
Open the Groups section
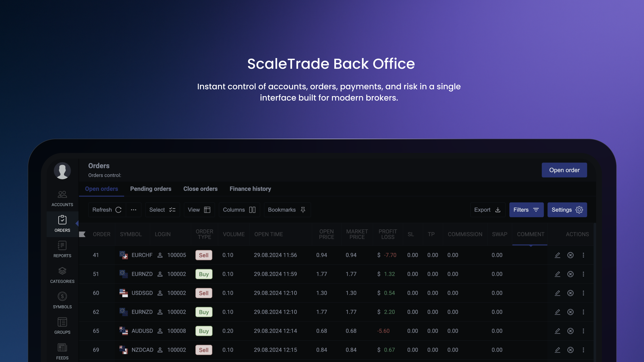click(x=62, y=326)
